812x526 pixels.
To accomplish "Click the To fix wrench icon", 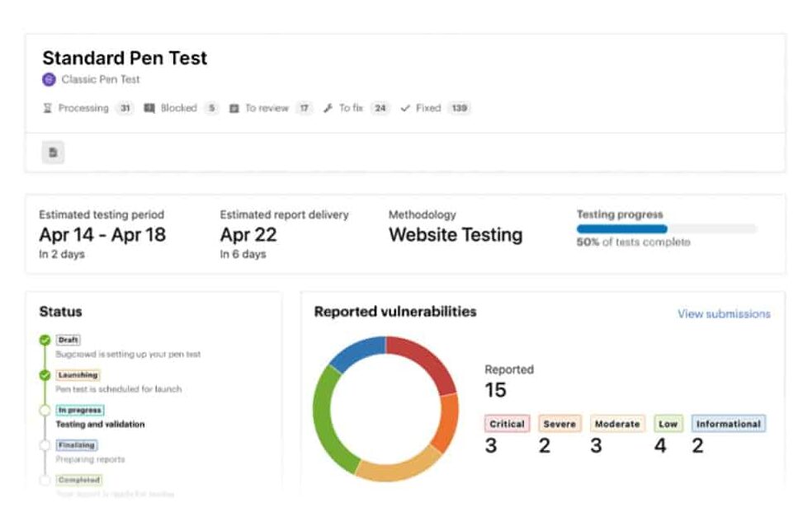I will click(x=328, y=108).
